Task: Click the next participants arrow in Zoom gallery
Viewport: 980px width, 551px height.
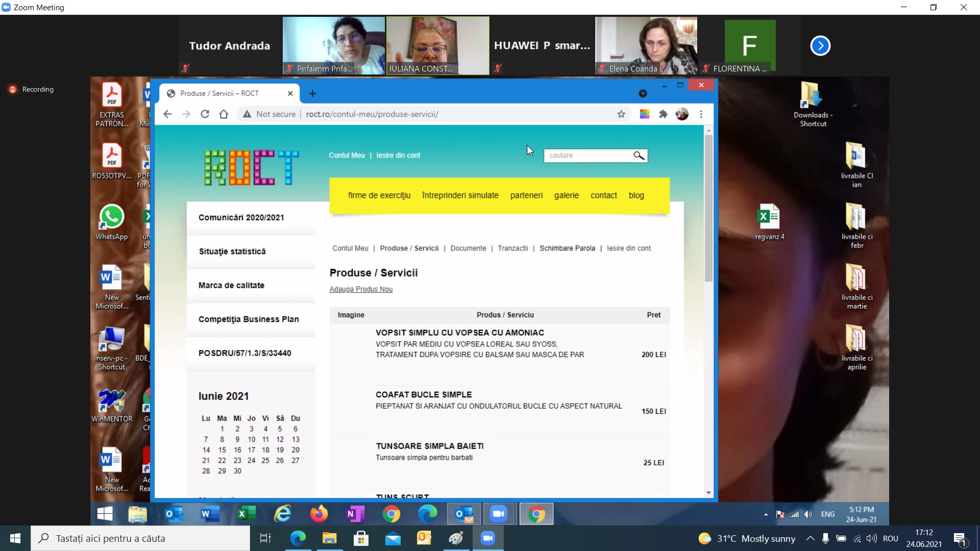Action: 820,46
